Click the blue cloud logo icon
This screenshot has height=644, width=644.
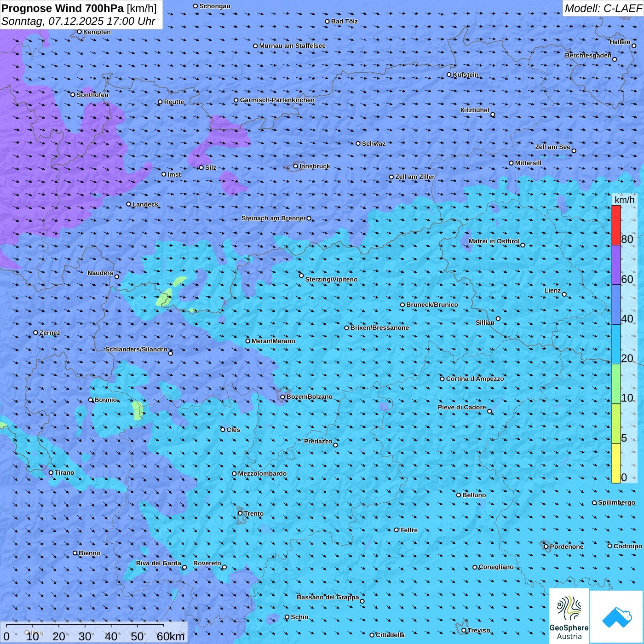pyautogui.click(x=616, y=617)
